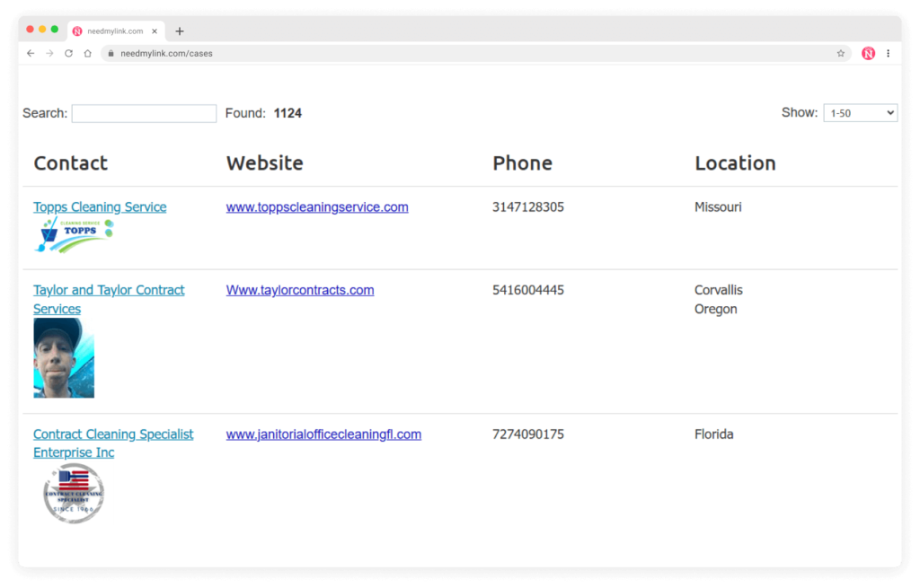Open a new browser tab
Image resolution: width=920 pixels, height=588 pixels.
[x=180, y=31]
